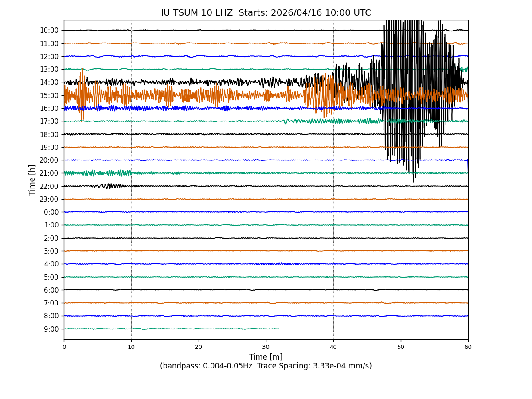Click the 4:00 hour tick label
Screen dimensions: 532x399
(51, 264)
